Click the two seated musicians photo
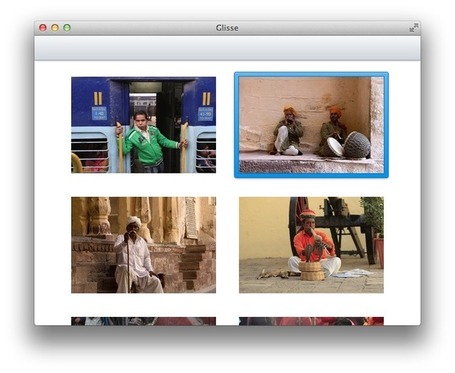Viewport: 455px width, 373px height. click(311, 125)
